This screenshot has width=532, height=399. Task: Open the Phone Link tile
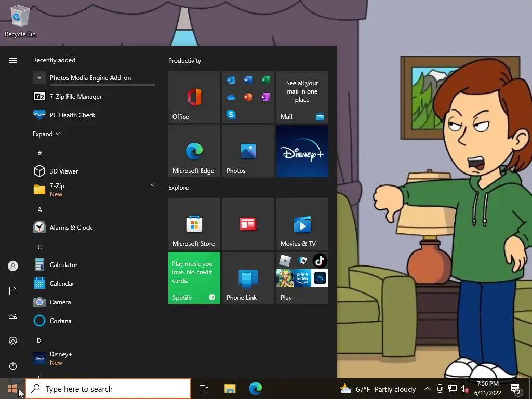pyautogui.click(x=248, y=278)
